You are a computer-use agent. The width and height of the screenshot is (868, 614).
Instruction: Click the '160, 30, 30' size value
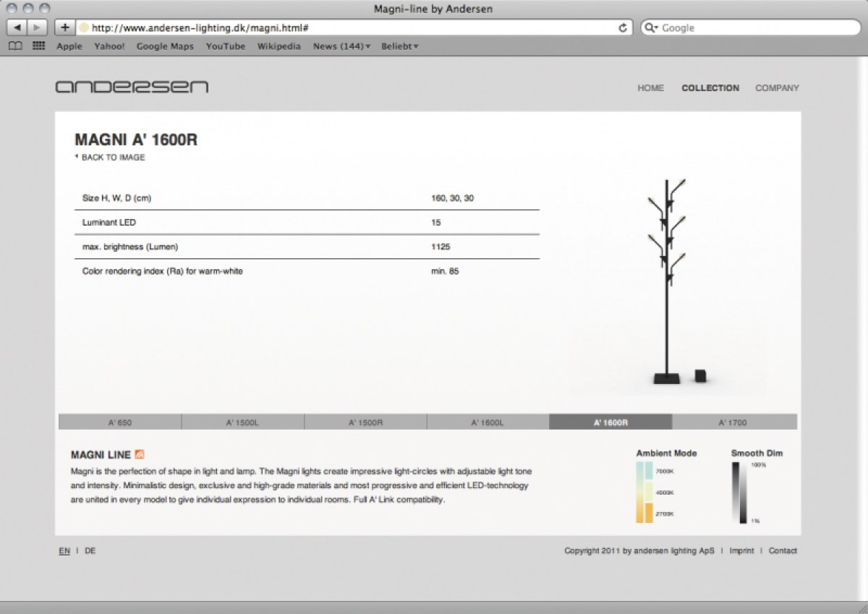[453, 198]
